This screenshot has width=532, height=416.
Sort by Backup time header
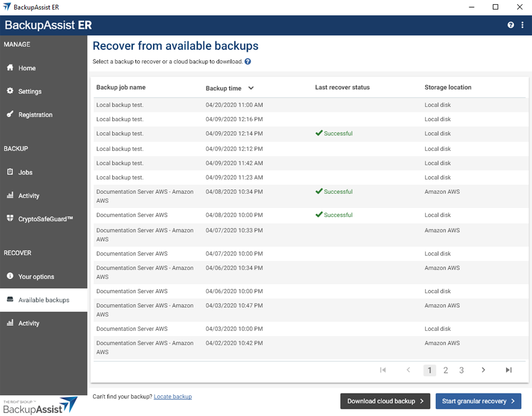(223, 88)
